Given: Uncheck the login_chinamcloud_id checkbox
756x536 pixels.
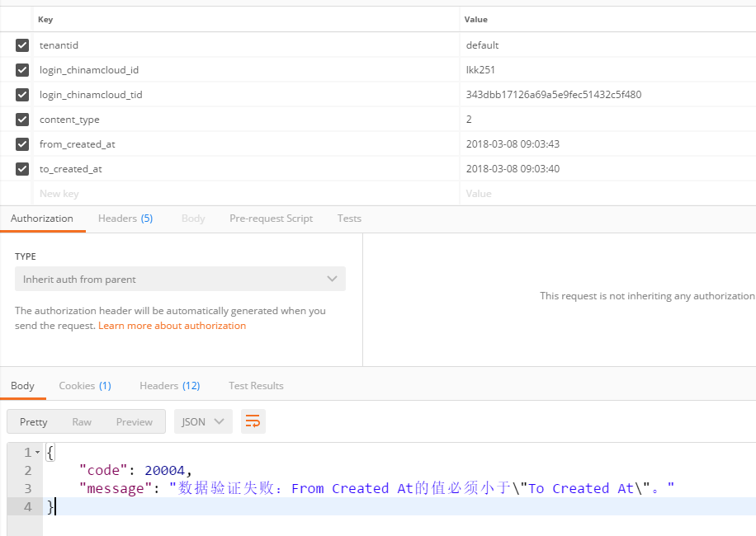Looking at the screenshot, I should [22, 70].
